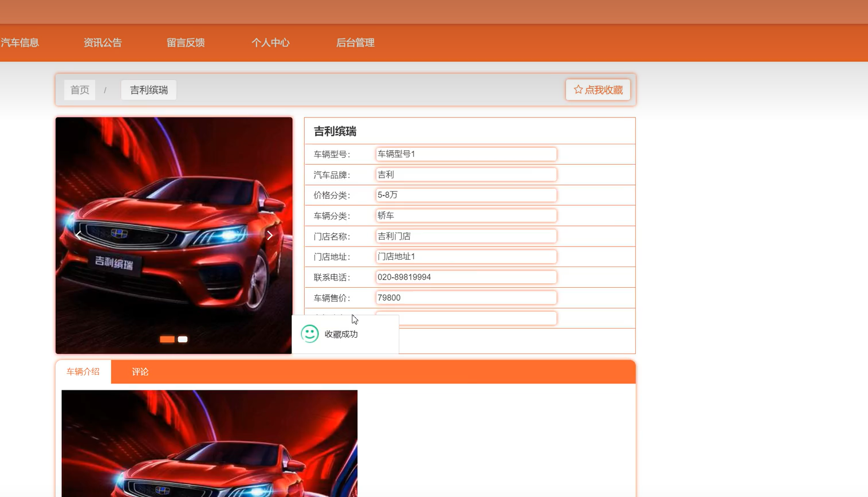Open the 汽车信息 navigation menu
The width and height of the screenshot is (868, 497).
19,42
